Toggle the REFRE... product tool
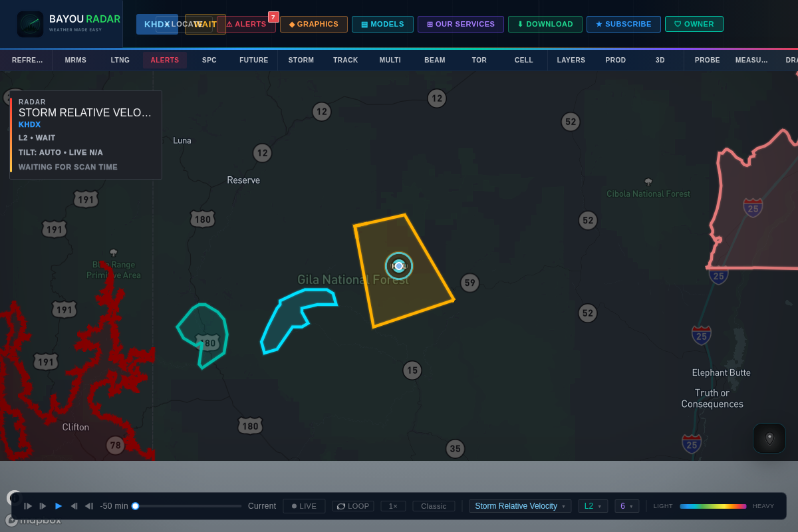This screenshot has height=532, width=798. [x=27, y=60]
